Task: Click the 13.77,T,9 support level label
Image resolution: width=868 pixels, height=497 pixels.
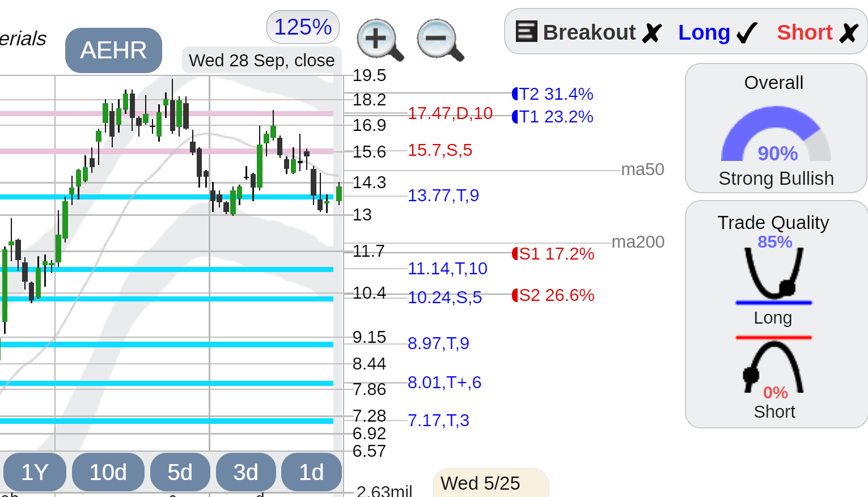Action: click(443, 196)
